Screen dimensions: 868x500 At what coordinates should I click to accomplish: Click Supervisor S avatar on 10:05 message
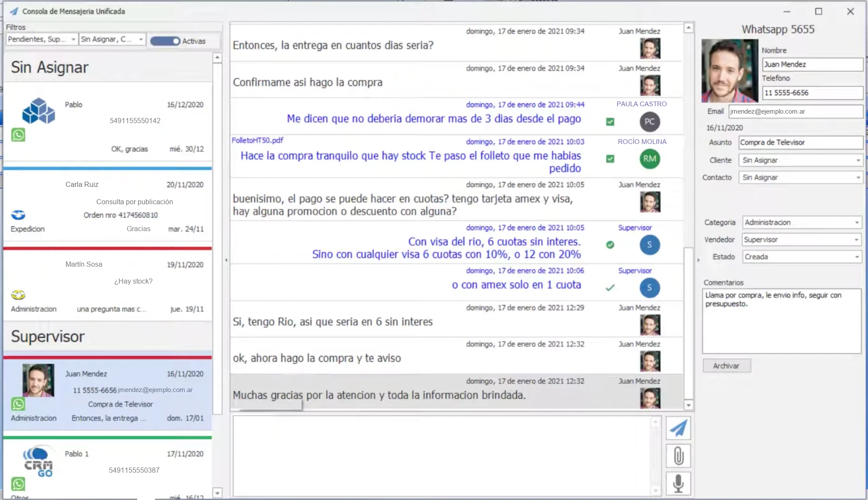click(x=650, y=245)
